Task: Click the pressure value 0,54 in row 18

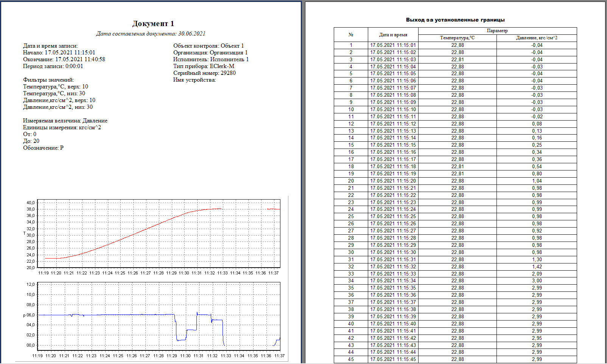Action: 537,167
